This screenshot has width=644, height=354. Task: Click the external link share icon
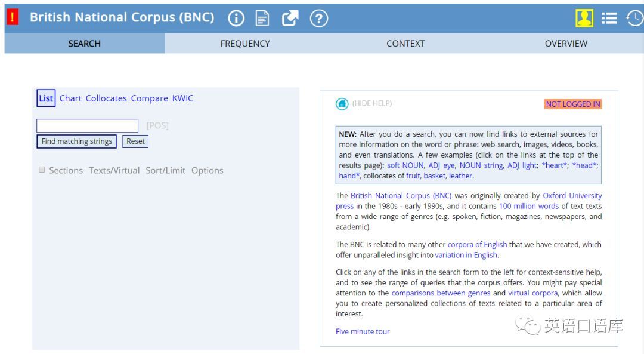[290, 18]
